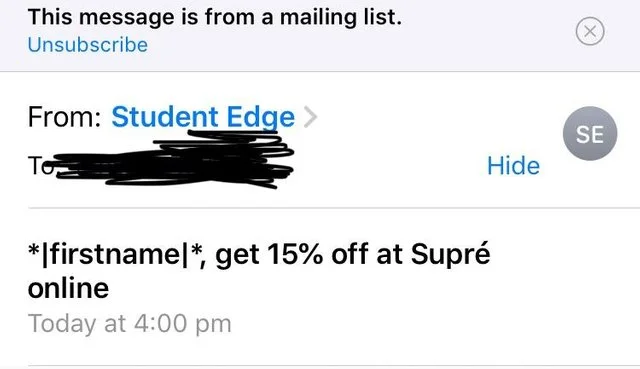Open the Student Edge sender contact

tap(203, 118)
